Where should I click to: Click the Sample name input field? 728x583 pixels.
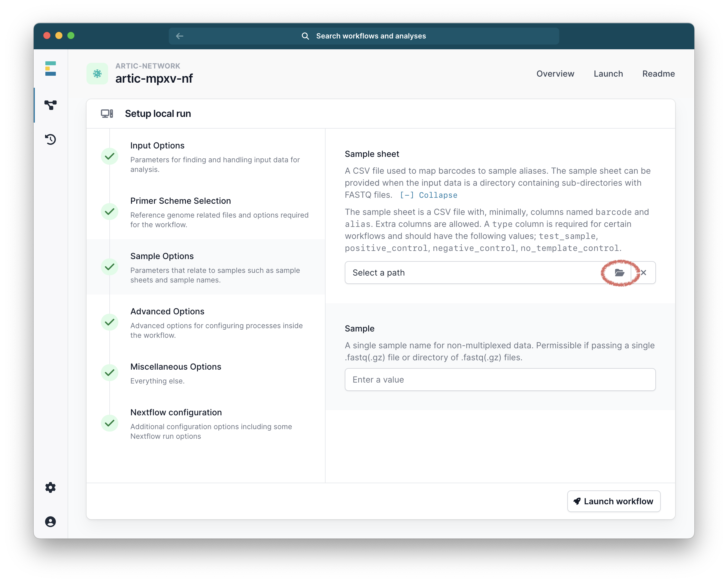tap(500, 380)
